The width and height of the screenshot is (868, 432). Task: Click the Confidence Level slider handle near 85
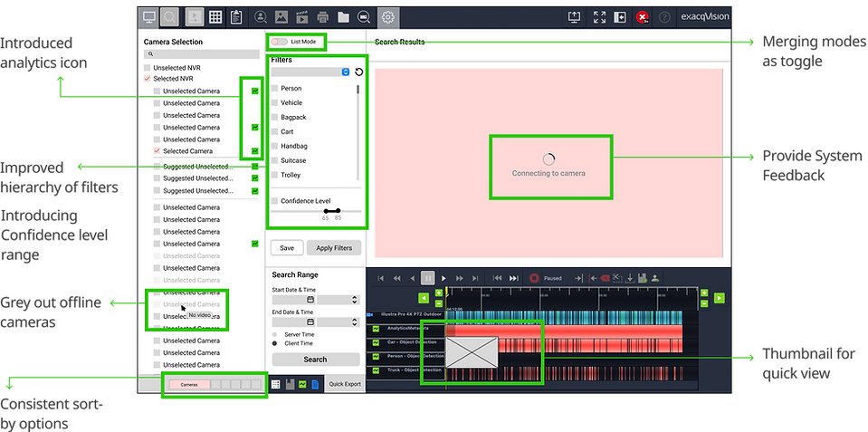339,210
